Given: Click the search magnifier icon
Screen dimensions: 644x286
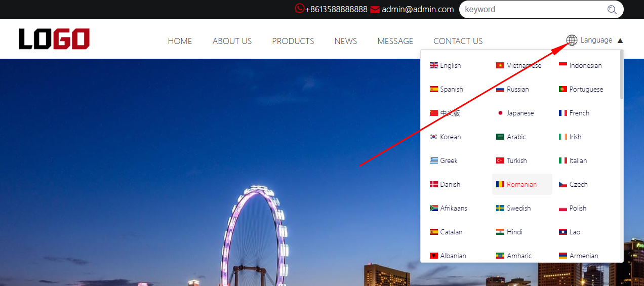Looking at the screenshot, I should pos(612,9).
